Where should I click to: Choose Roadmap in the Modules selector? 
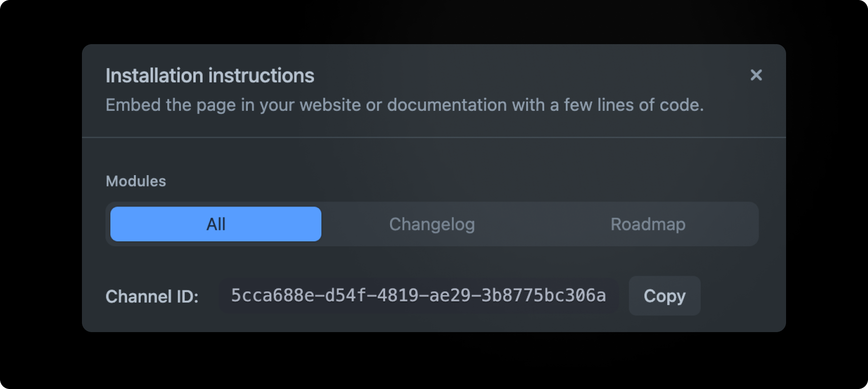click(x=648, y=224)
